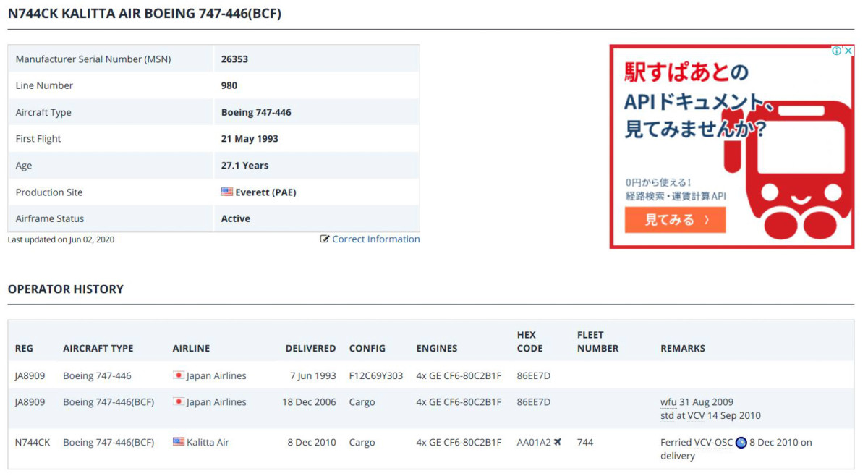Click the std abbreviation in remarks

(x=668, y=416)
